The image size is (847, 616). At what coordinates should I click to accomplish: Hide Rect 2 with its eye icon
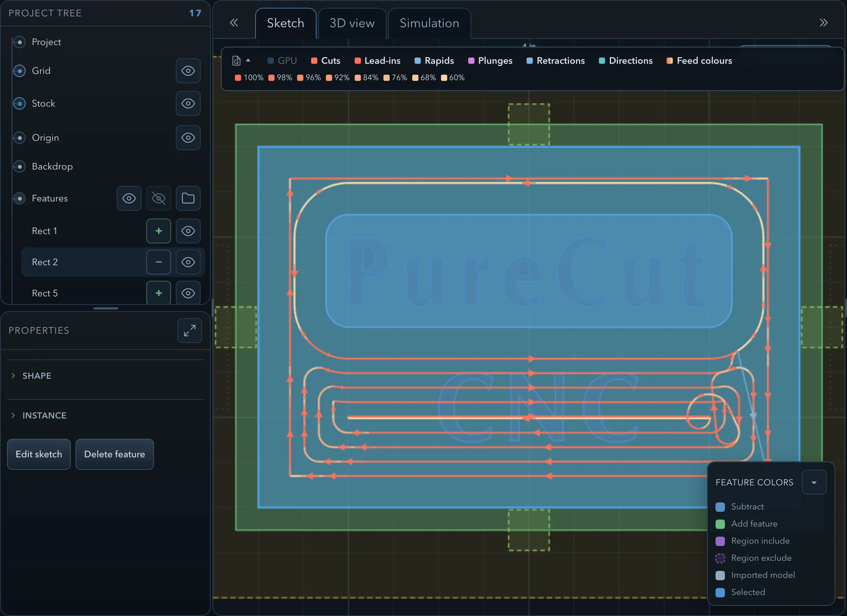click(188, 262)
